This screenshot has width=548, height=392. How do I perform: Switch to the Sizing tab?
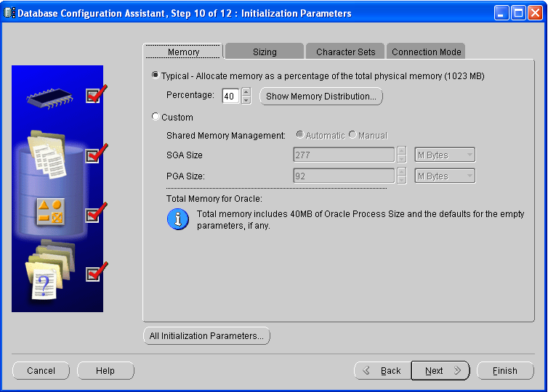click(265, 52)
